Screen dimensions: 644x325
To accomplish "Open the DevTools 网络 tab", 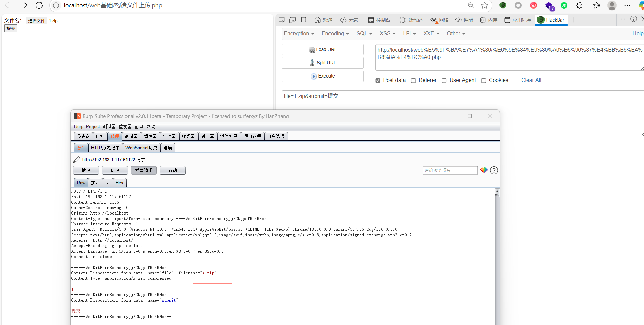I will 439,20.
